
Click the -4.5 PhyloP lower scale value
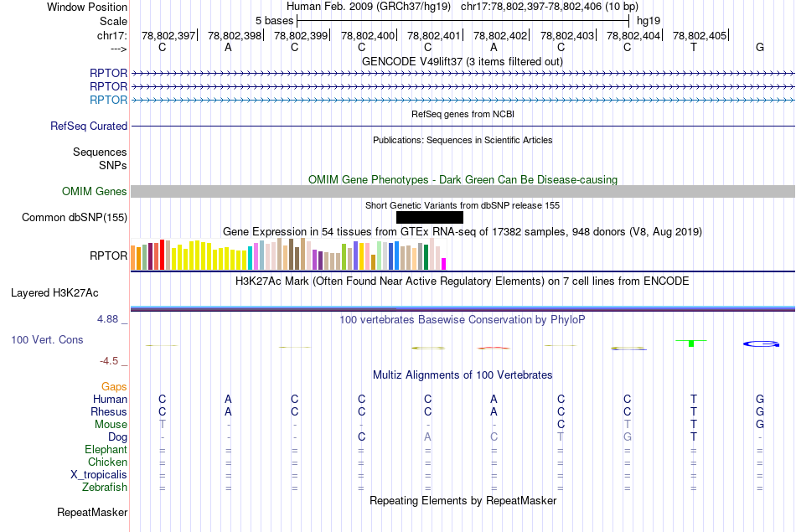pos(109,361)
